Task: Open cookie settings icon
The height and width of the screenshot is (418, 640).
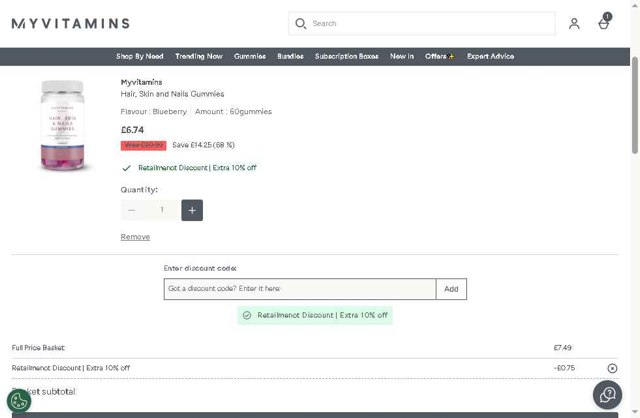Action: coord(19,401)
